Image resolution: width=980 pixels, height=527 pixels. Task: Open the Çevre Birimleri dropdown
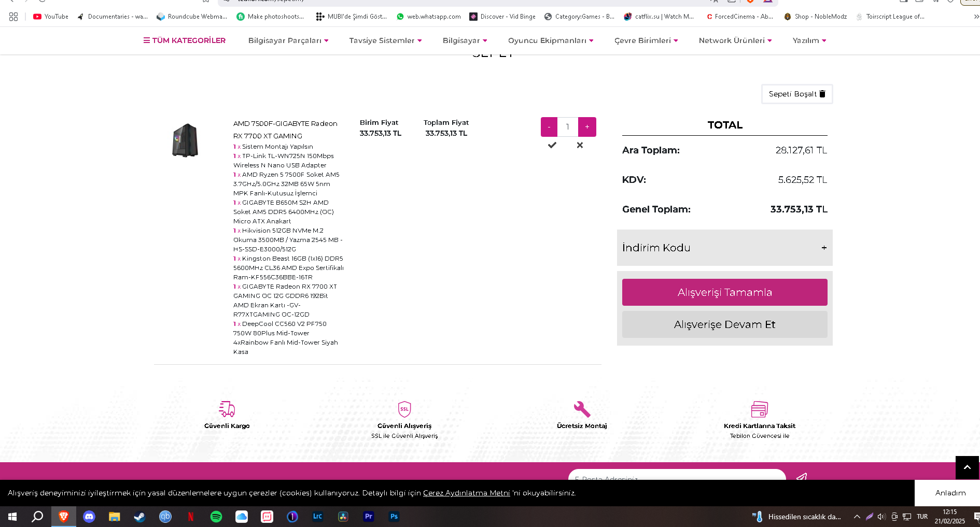click(646, 40)
